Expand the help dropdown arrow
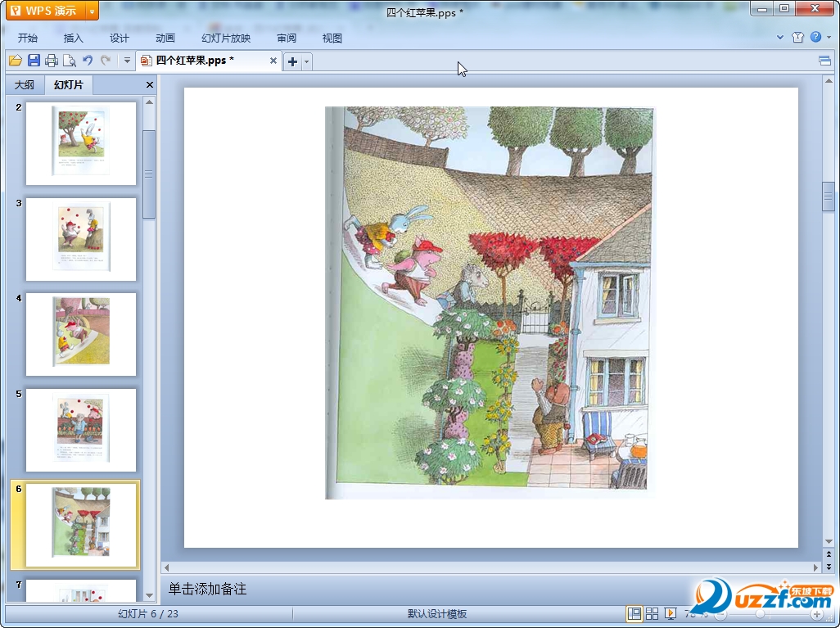The width and height of the screenshot is (840, 628). coord(829,37)
